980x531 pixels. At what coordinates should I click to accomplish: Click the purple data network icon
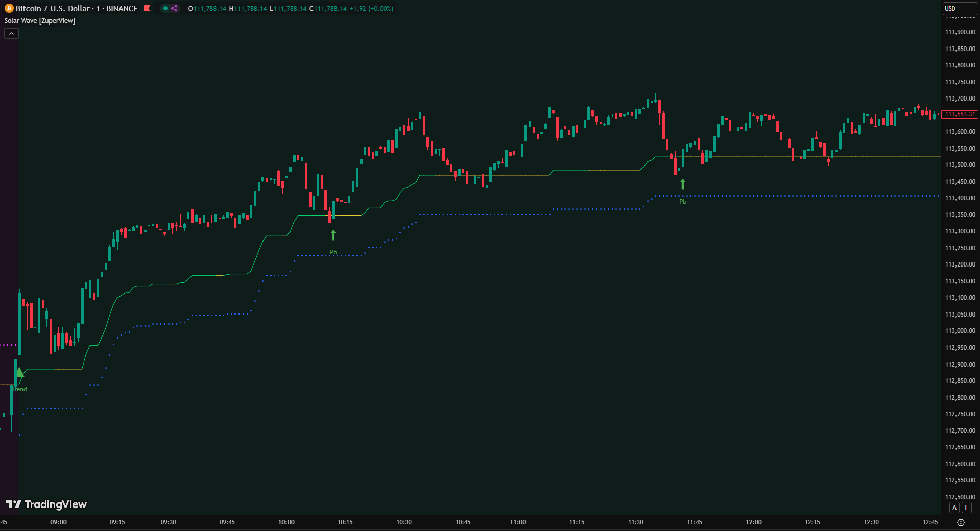coord(174,8)
